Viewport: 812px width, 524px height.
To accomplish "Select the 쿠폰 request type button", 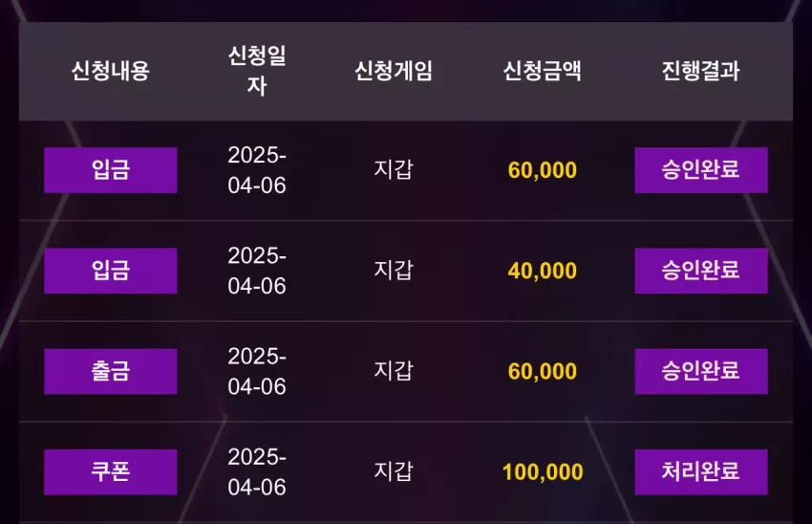I will pyautogui.click(x=110, y=471).
